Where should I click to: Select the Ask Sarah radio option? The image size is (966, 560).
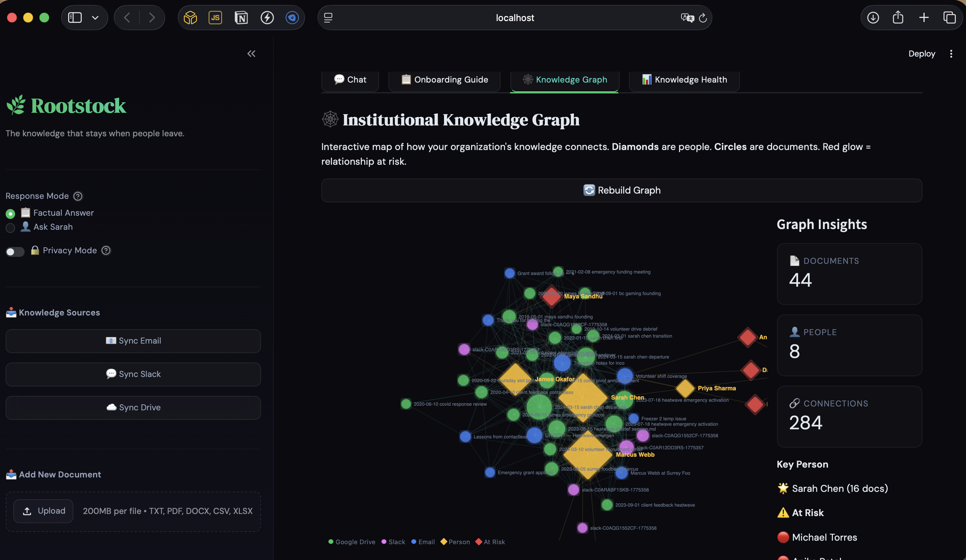click(10, 228)
